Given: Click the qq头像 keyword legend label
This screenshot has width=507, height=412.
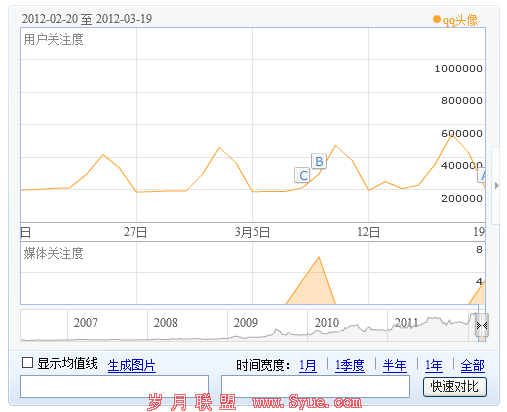Looking at the screenshot, I should [460, 20].
